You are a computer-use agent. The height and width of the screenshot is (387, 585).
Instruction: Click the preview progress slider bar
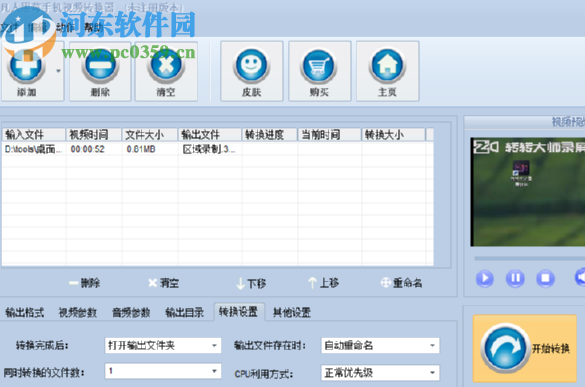click(x=529, y=258)
